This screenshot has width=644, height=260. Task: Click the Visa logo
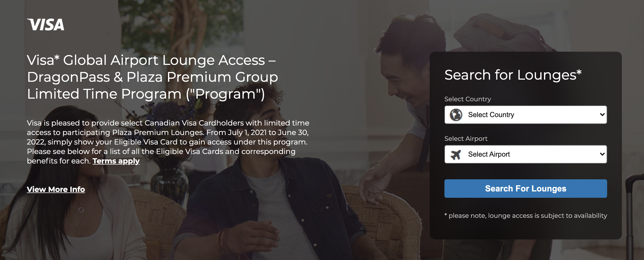click(46, 25)
